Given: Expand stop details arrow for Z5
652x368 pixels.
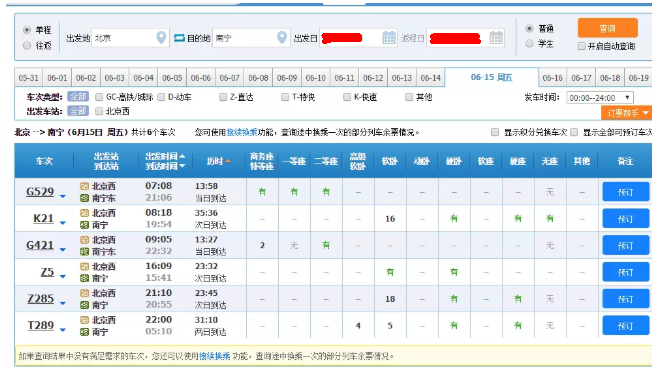Looking at the screenshot, I should 63,276.
